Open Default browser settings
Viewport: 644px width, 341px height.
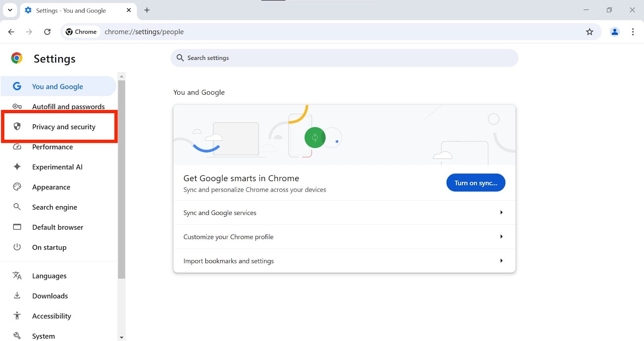pos(58,227)
